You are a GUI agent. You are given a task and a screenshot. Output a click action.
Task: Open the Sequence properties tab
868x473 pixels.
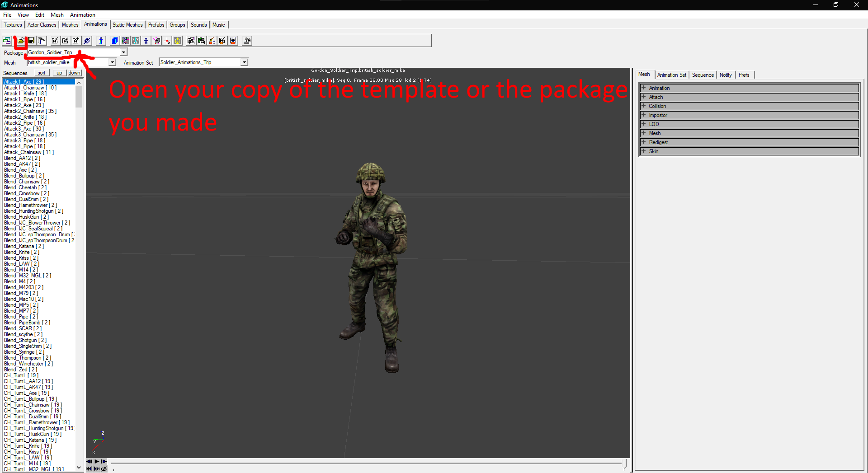pos(703,75)
